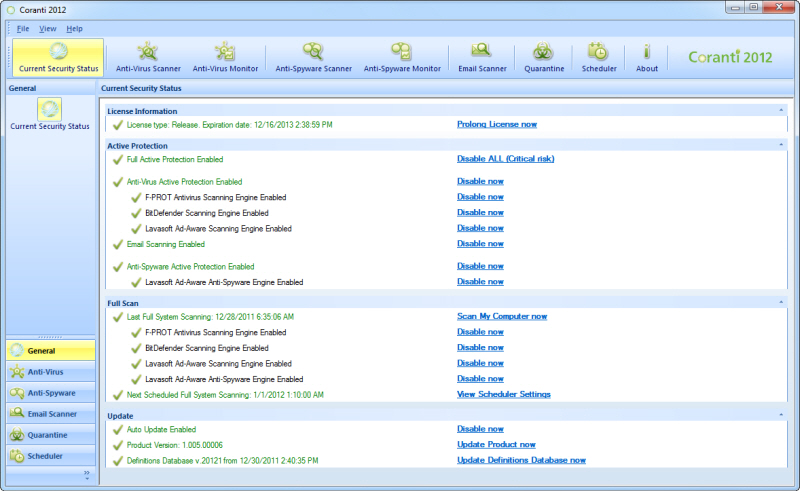Open the Anti-Virus Scanner toolbar icon
800x491 pixels.
click(x=148, y=57)
